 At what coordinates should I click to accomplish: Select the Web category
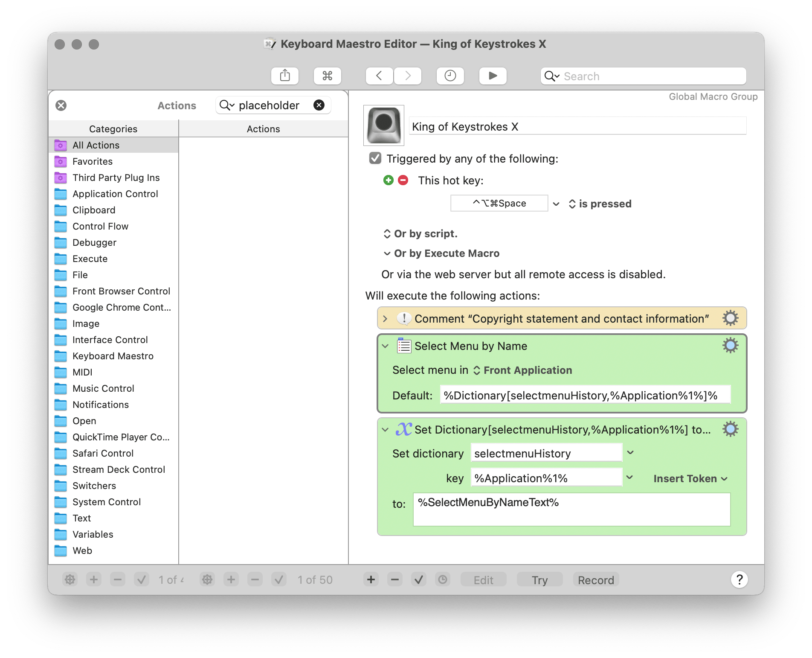[x=113, y=550]
